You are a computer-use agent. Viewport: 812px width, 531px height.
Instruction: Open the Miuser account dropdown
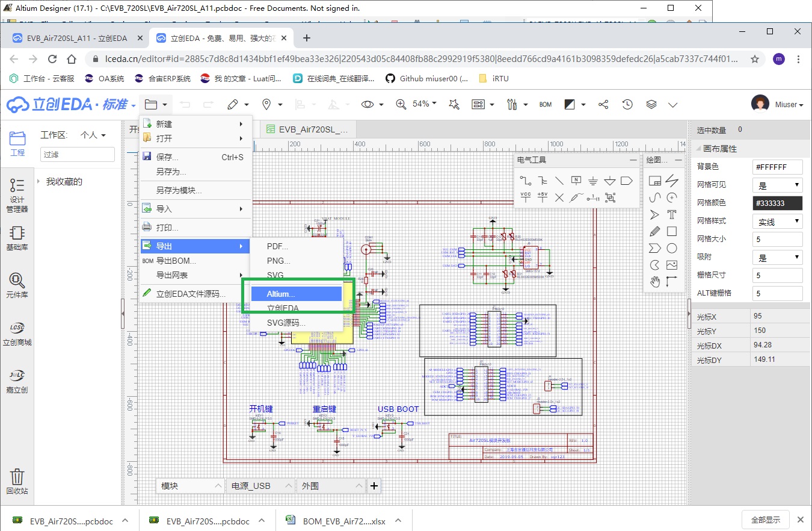click(789, 105)
